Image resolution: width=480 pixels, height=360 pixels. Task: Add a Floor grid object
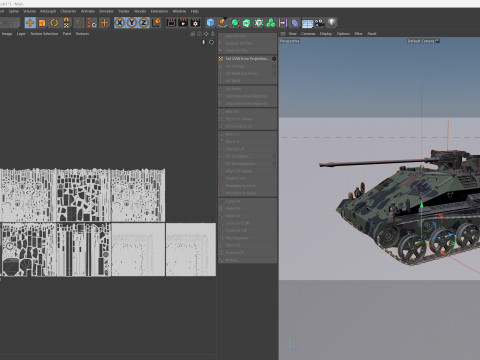click(x=307, y=23)
